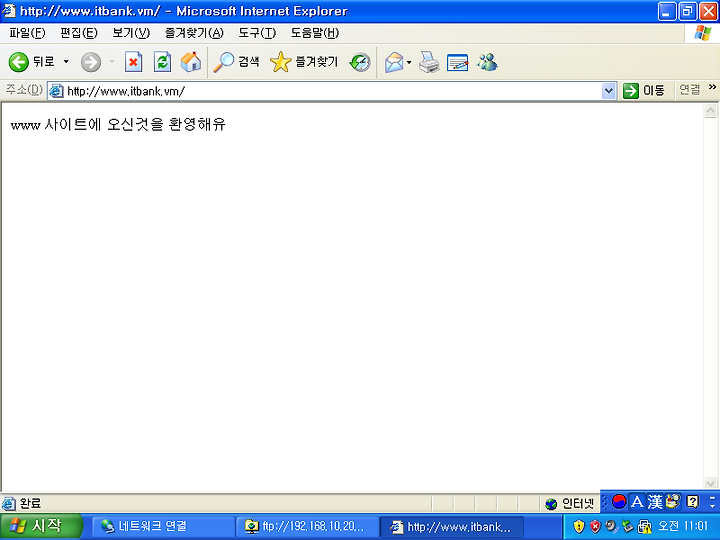The height and width of the screenshot is (540, 720).
Task: Click the Windows flag logo throbber
Action: click(x=703, y=33)
